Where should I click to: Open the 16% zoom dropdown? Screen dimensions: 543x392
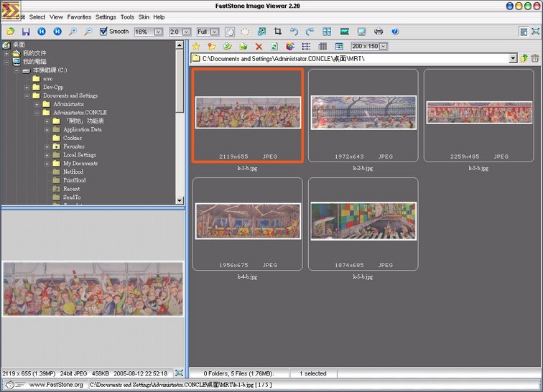(x=158, y=32)
